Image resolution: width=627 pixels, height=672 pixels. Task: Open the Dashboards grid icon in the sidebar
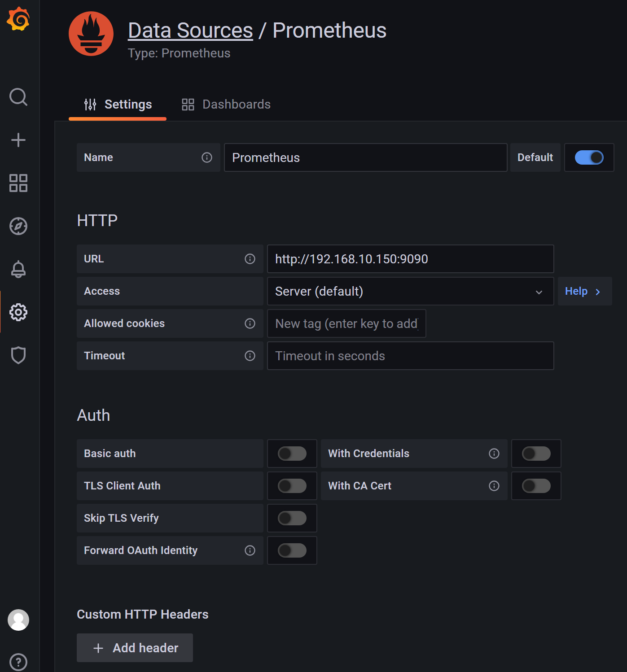tap(18, 183)
